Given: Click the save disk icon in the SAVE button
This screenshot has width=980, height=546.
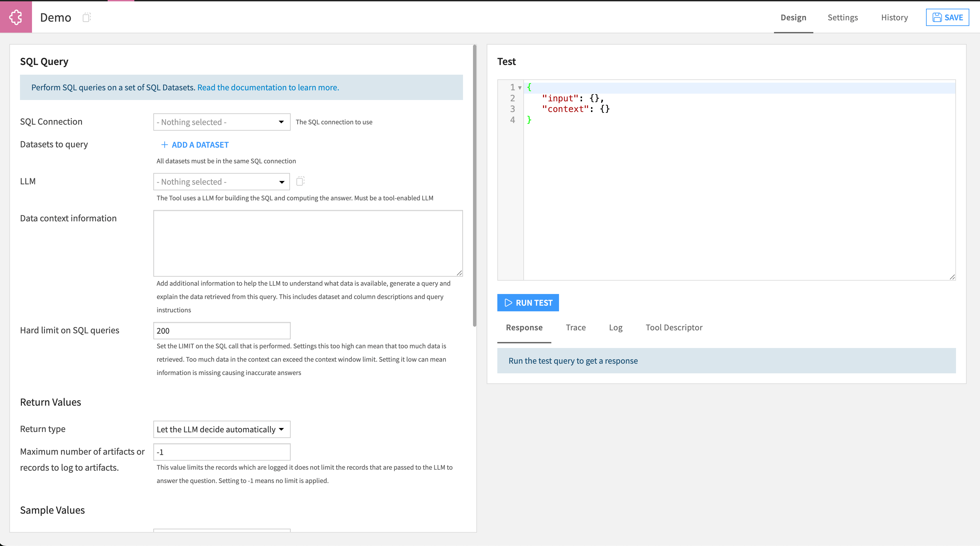Looking at the screenshot, I should (x=937, y=17).
